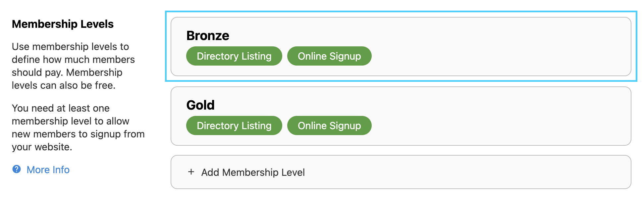This screenshot has width=644, height=199.
Task: Click the "levels can also be free." line
Action: point(64,85)
